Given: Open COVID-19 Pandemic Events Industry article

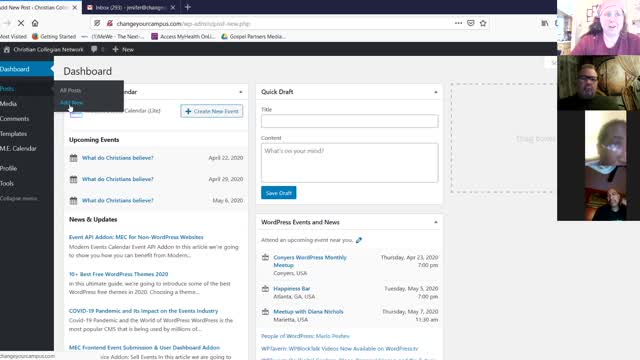Looking at the screenshot, I should pos(143,311).
